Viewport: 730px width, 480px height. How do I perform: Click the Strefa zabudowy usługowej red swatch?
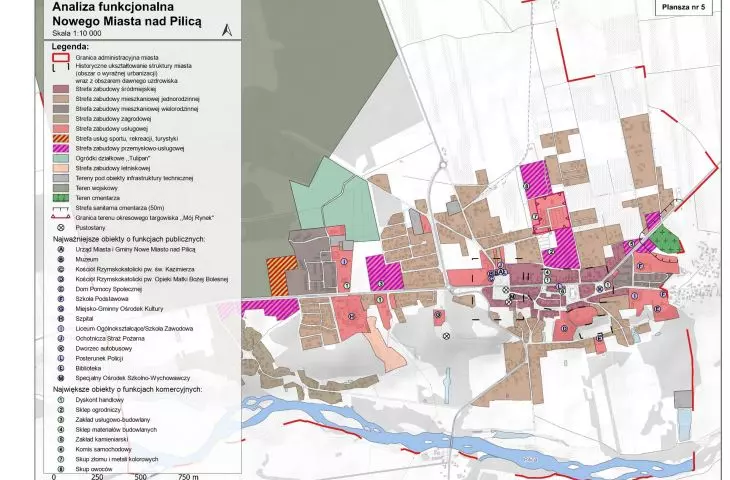click(x=61, y=128)
